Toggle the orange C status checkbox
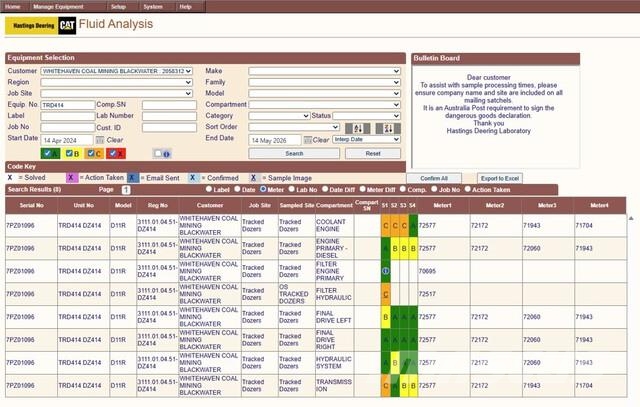The width and height of the screenshot is (640, 407). pos(91,153)
